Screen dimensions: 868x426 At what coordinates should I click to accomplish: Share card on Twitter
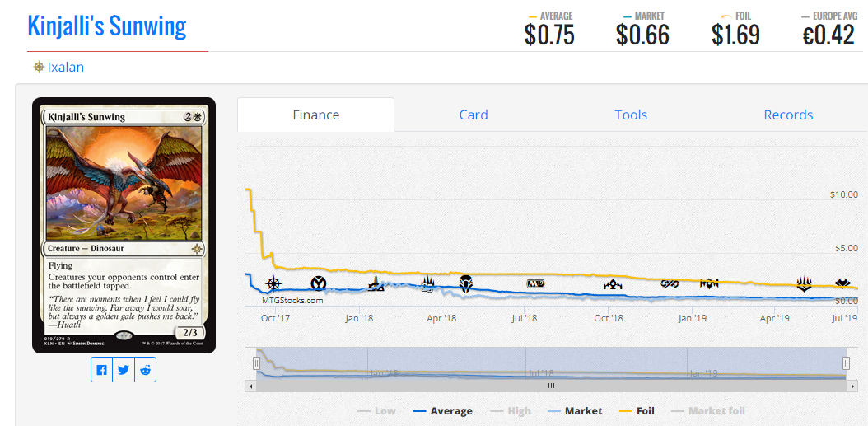coord(124,370)
